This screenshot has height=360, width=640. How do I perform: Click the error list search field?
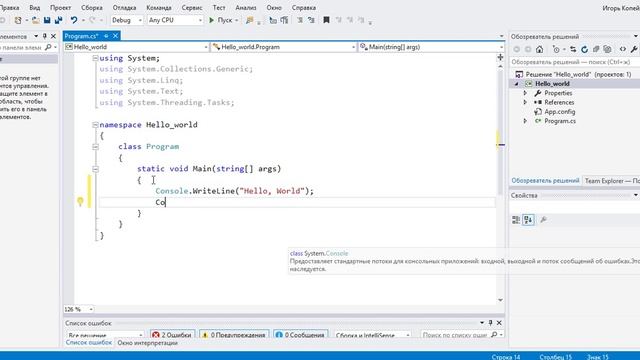coord(456,335)
